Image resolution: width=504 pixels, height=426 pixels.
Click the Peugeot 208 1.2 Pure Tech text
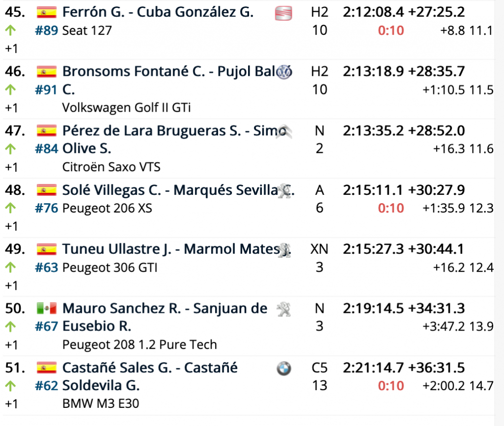coord(139,345)
